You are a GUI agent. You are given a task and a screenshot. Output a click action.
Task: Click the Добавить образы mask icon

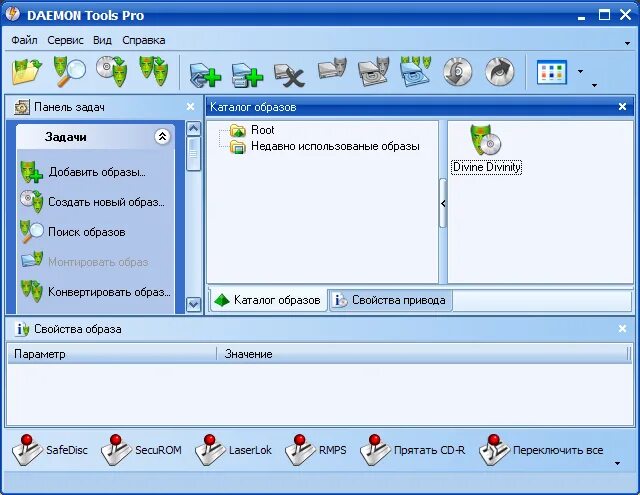pyautogui.click(x=31, y=172)
